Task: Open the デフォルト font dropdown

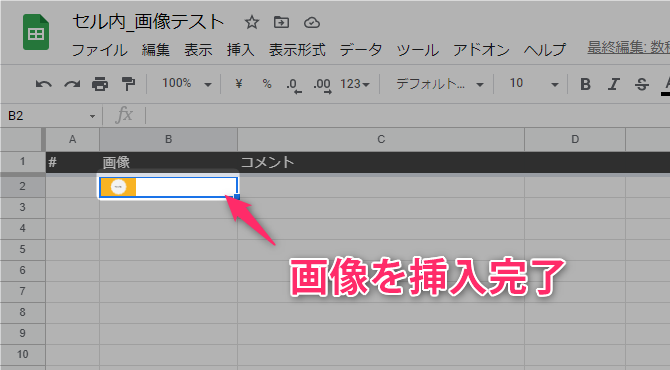Action: click(440, 84)
